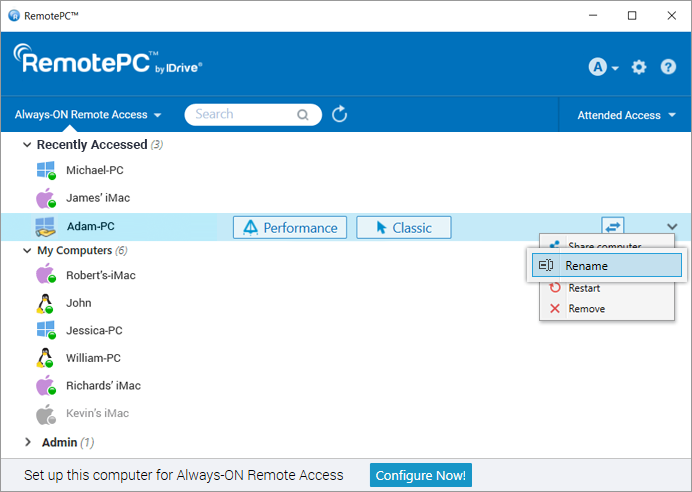Click the Apple icon next to James' iMac
Screen dimensions: 692x492
[x=46, y=198]
